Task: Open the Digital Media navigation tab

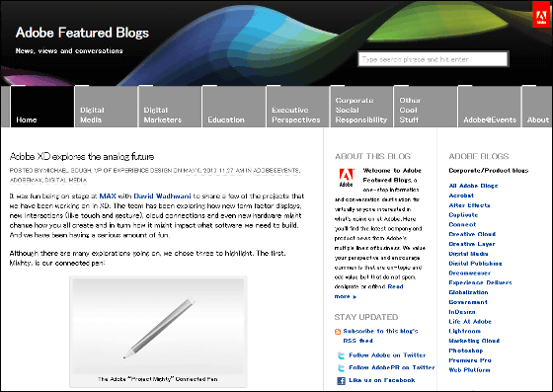Action: point(107,107)
